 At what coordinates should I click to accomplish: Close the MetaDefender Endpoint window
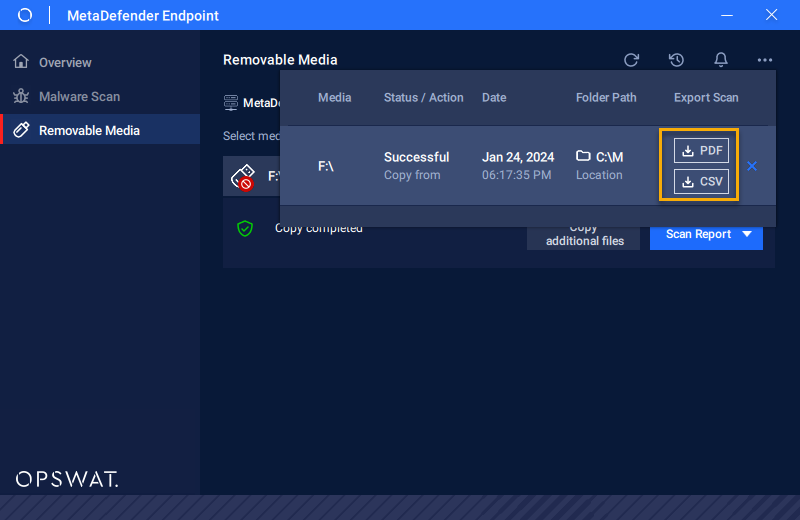coord(771,15)
